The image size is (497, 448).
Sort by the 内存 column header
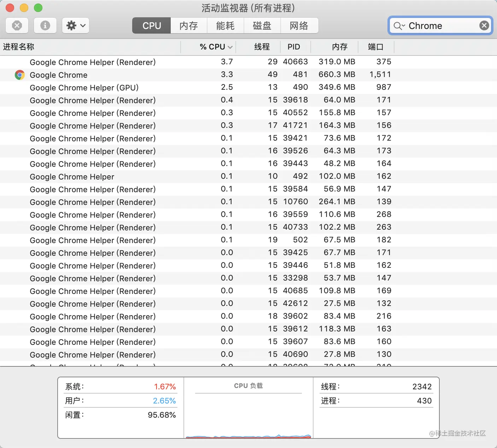334,47
